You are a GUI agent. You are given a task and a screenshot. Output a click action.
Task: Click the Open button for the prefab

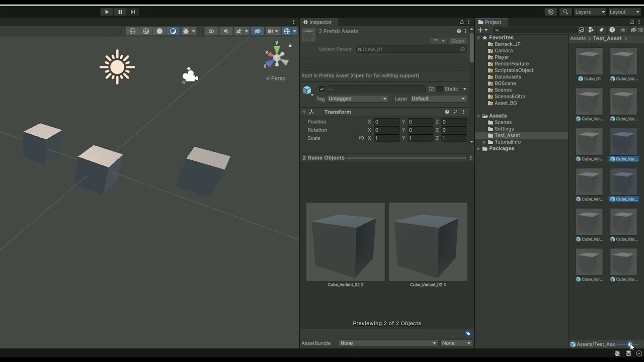point(457,41)
